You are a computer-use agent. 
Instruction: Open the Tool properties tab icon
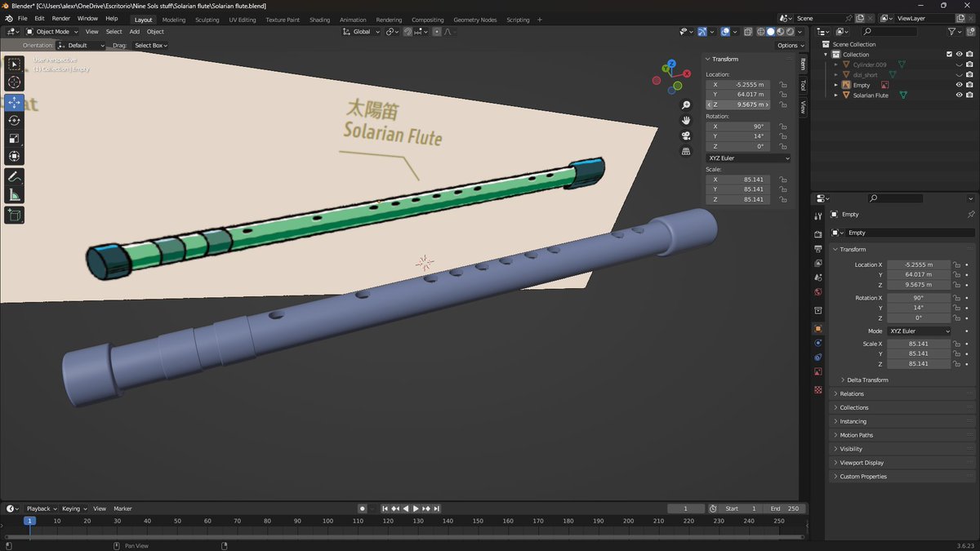tap(818, 216)
